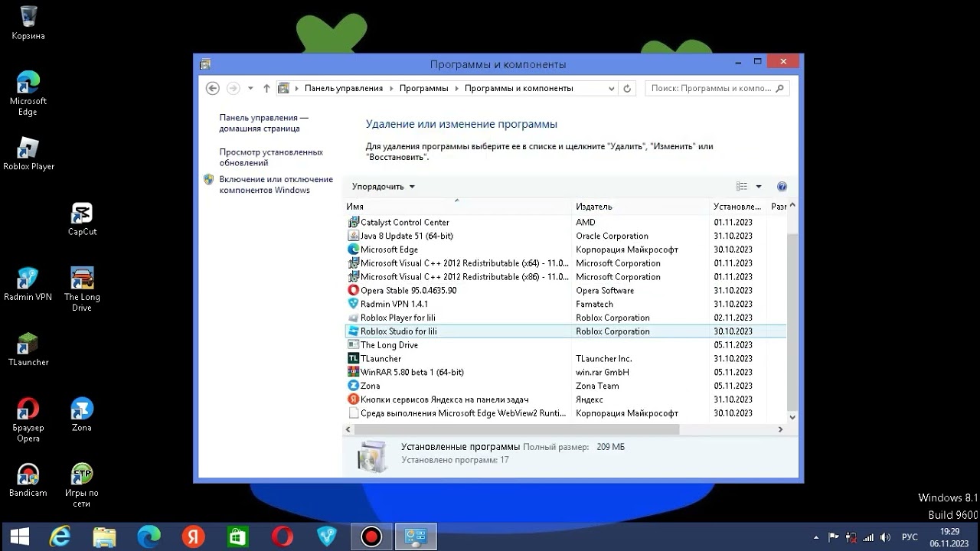Open the help question mark icon
Viewport: 980px width, 551px height.
782,186
